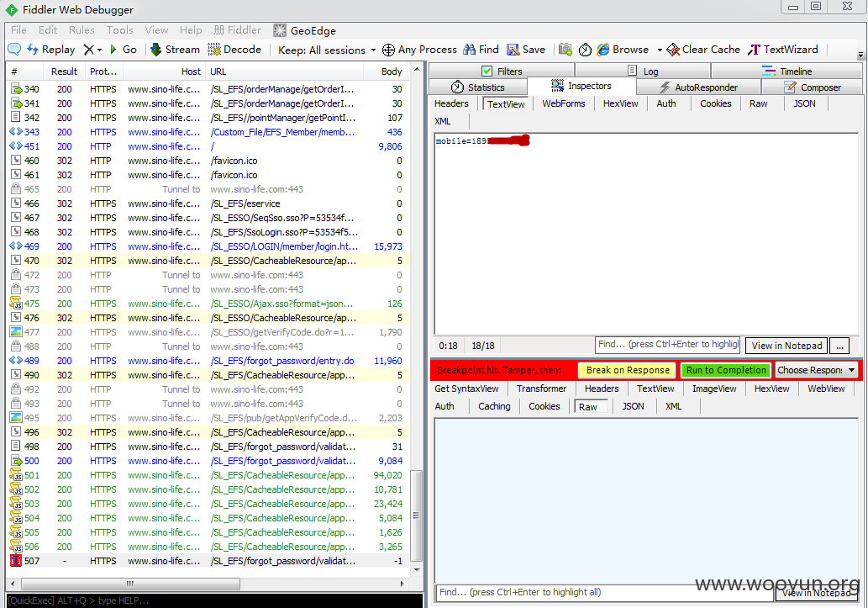Open the Statistics tab
The height and width of the screenshot is (608, 868).
(x=478, y=87)
